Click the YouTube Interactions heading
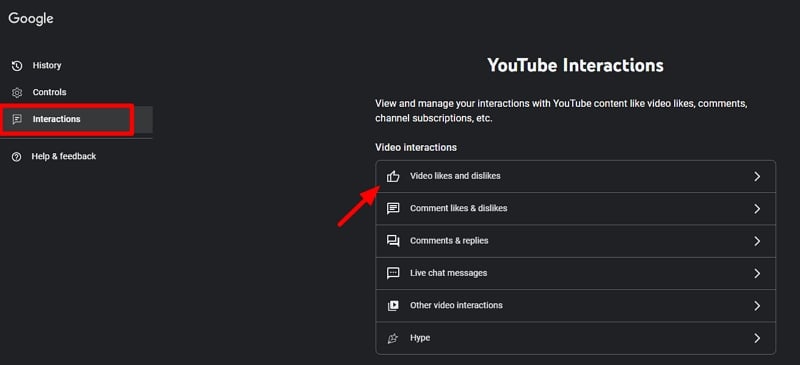This screenshot has height=365, width=800. tap(576, 65)
